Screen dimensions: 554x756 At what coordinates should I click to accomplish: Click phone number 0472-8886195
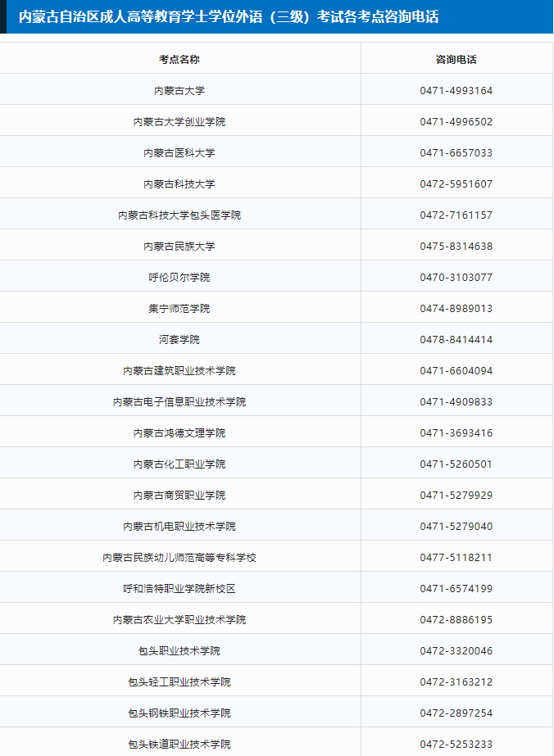456,619
